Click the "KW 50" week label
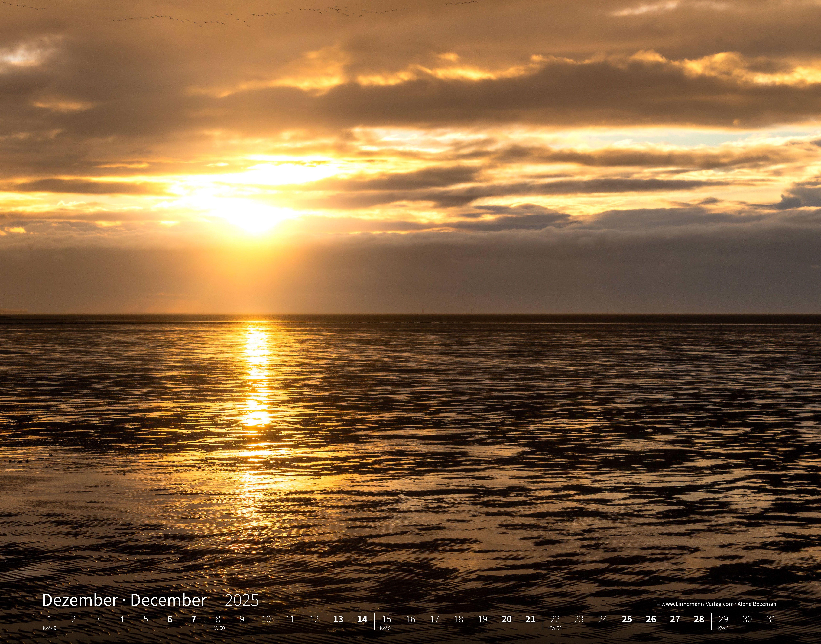Screen dimensions: 821x644 click(218, 628)
